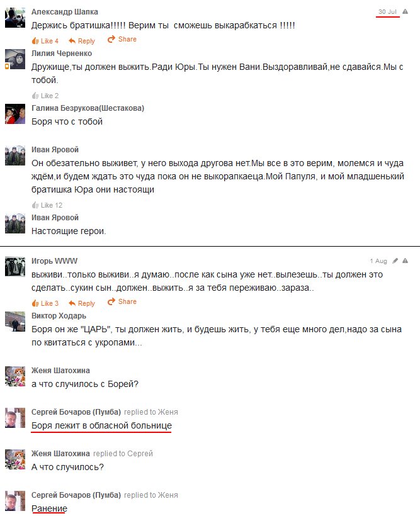Share Александр Шапка's comment
Screen dimensions: 420x516
coord(122,39)
